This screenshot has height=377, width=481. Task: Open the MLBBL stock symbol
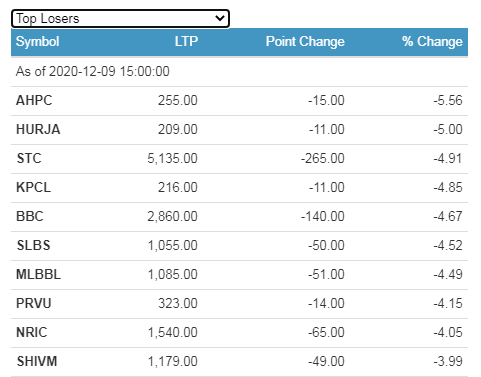[38, 274]
